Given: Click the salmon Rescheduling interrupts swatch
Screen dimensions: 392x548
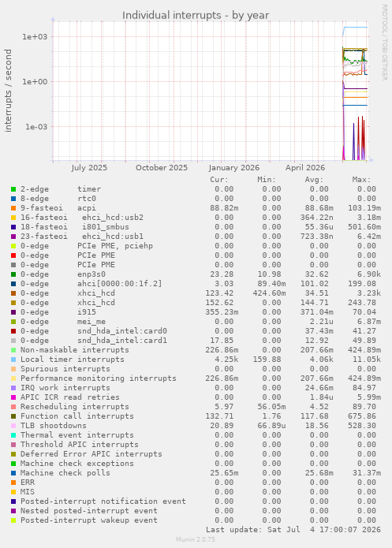Looking at the screenshot, I should (13, 407).
